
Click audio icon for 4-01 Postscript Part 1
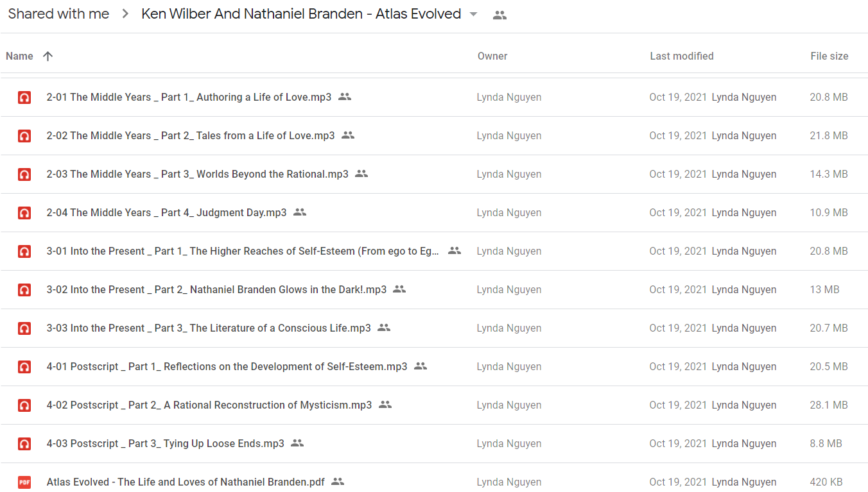click(x=24, y=367)
